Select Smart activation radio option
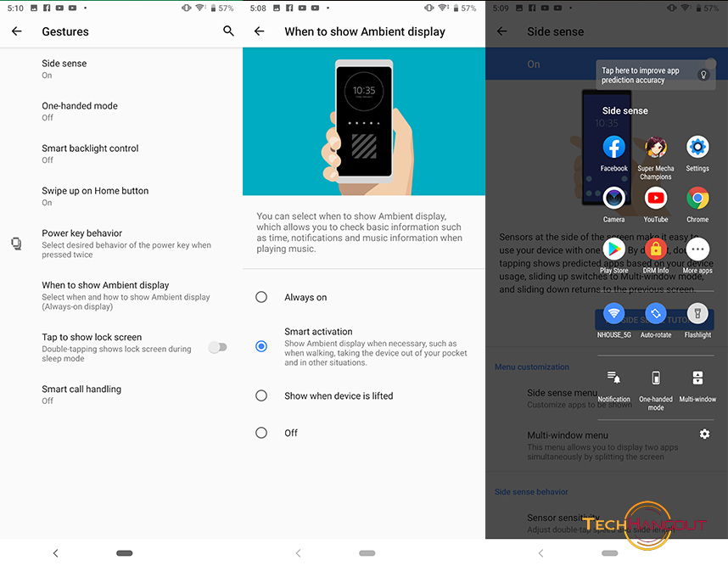Image resolution: width=728 pixels, height=566 pixels. pyautogui.click(x=261, y=346)
